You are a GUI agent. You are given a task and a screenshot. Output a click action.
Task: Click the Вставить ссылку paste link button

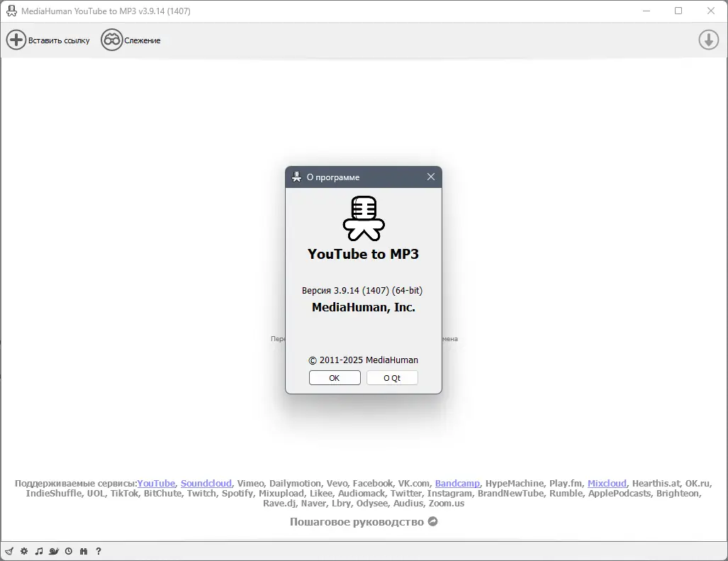[47, 40]
